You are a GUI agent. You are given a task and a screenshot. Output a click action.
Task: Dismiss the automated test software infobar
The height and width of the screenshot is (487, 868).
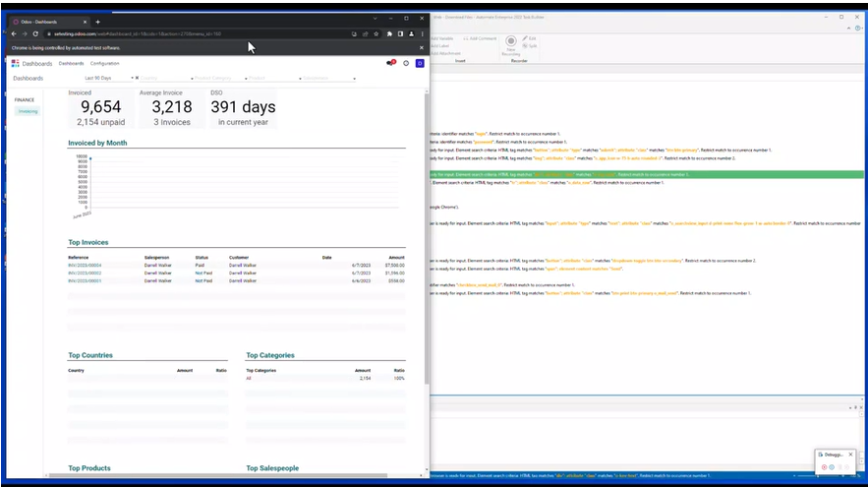422,47
